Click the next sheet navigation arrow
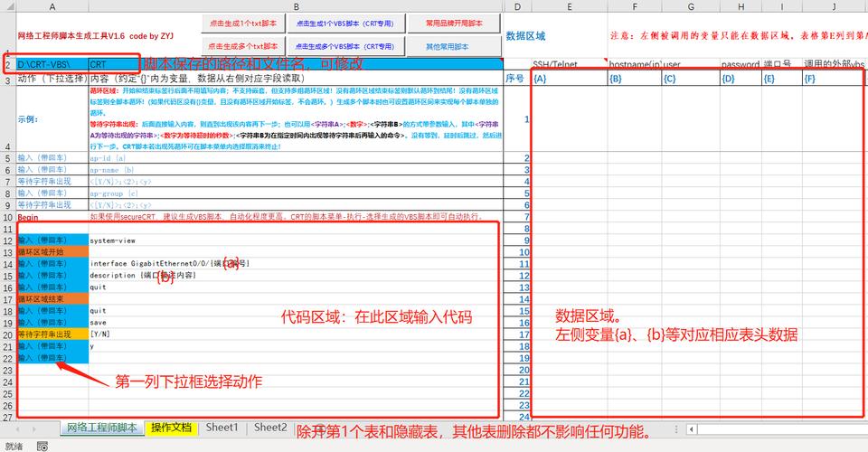868x452 pixels. [x=33, y=428]
